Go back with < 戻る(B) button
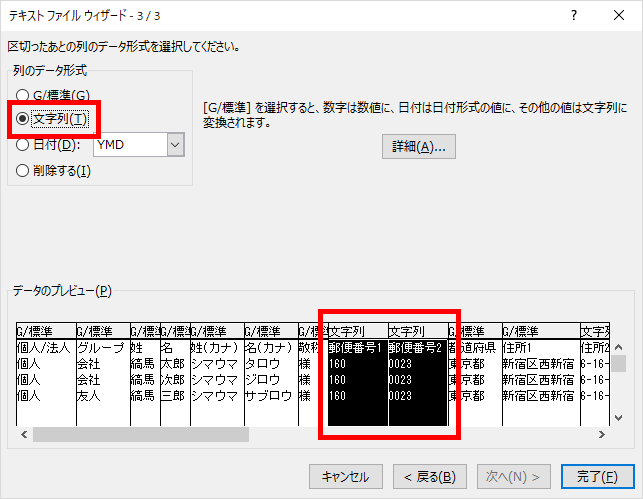643x499 pixels. [x=430, y=476]
